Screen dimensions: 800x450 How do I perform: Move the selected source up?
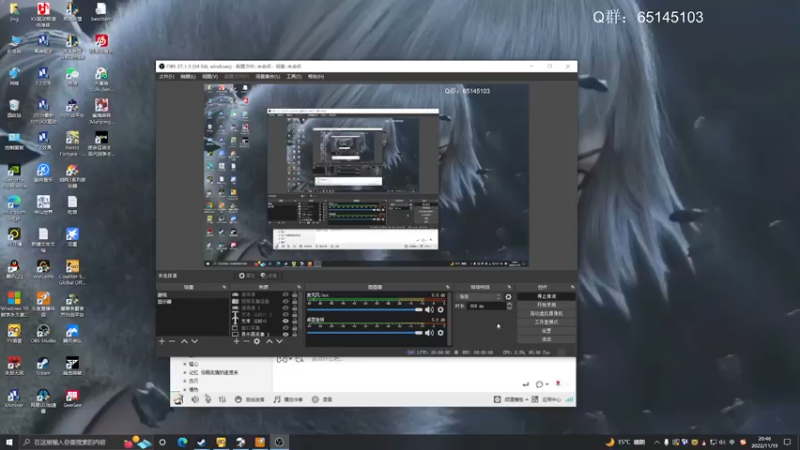pyautogui.click(x=269, y=341)
